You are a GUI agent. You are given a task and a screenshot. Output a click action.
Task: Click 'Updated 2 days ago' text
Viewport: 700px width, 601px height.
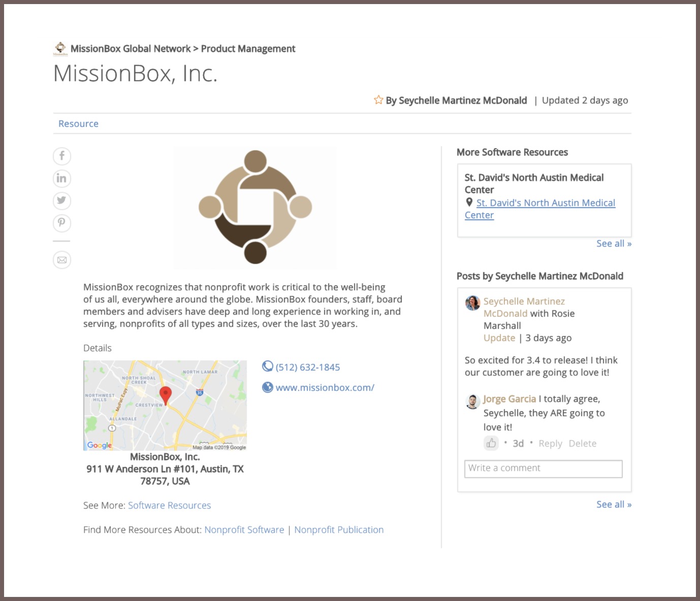click(585, 101)
